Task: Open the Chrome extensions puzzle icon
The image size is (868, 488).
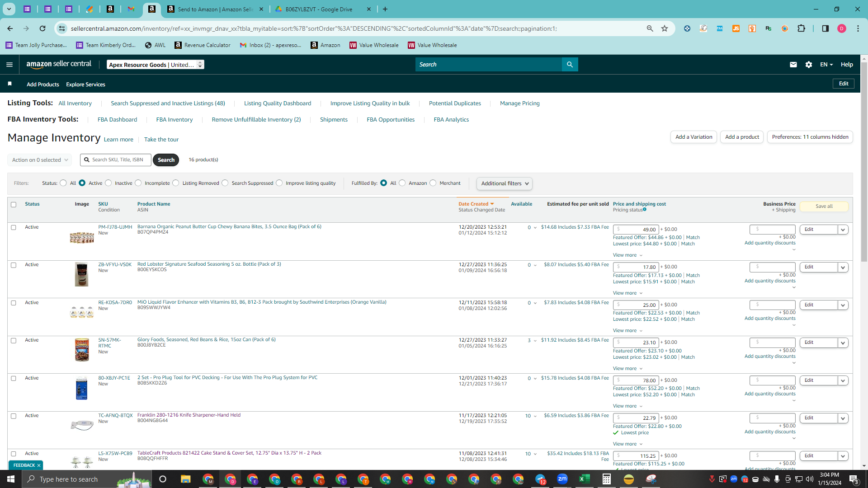Action: (801, 28)
